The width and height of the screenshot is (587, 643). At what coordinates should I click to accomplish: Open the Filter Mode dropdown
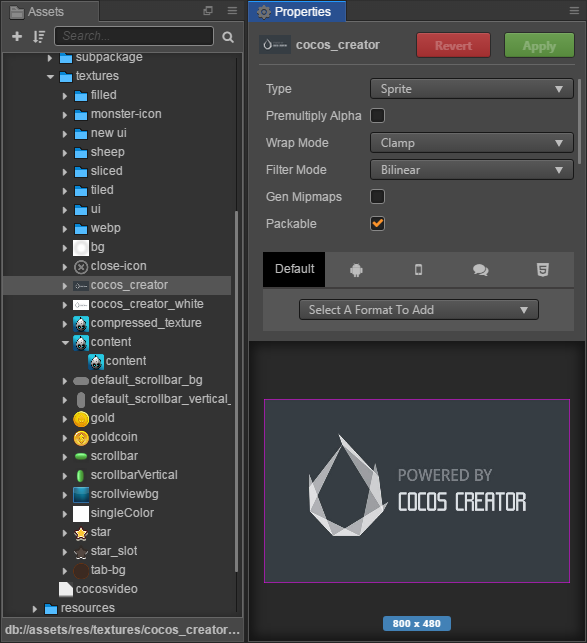tap(471, 170)
